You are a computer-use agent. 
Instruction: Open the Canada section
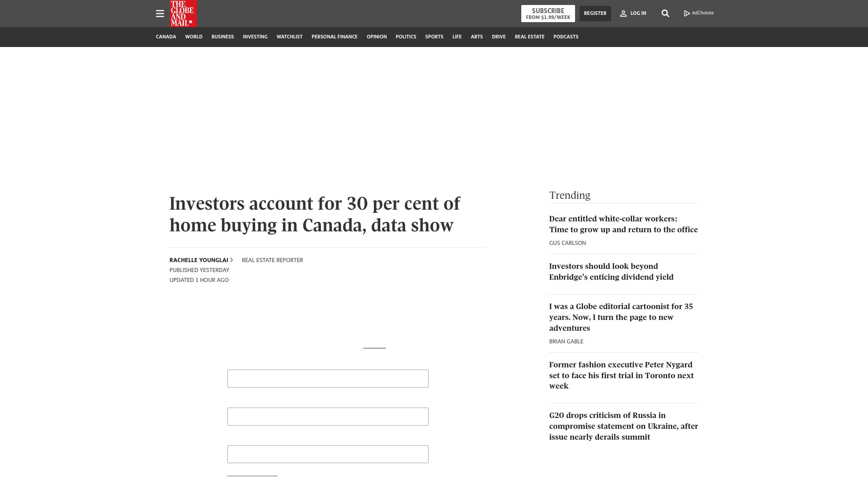[166, 37]
